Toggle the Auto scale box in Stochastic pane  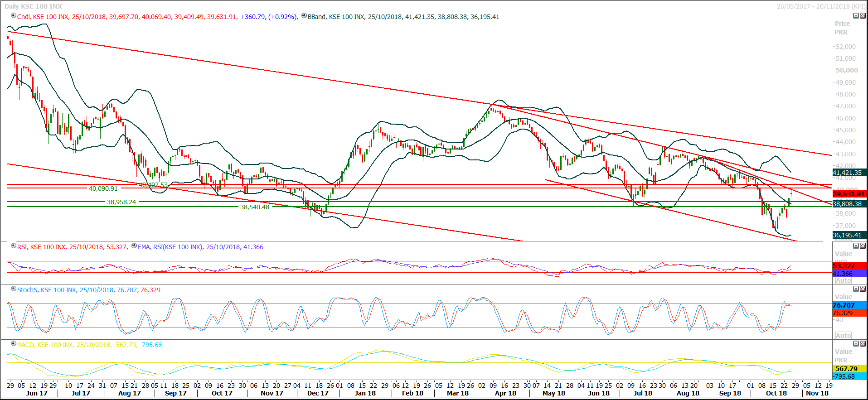click(x=843, y=336)
